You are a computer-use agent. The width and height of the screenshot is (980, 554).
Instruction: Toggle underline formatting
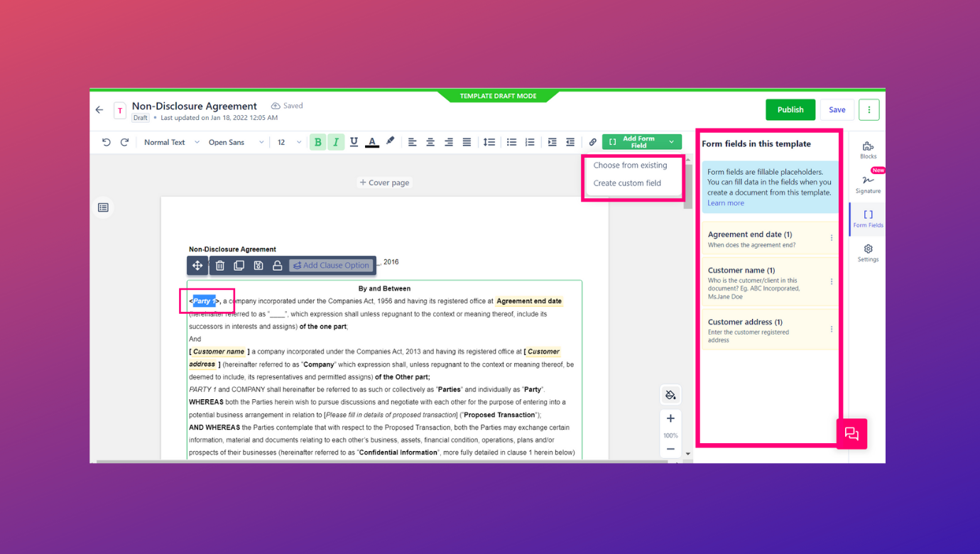coord(354,142)
